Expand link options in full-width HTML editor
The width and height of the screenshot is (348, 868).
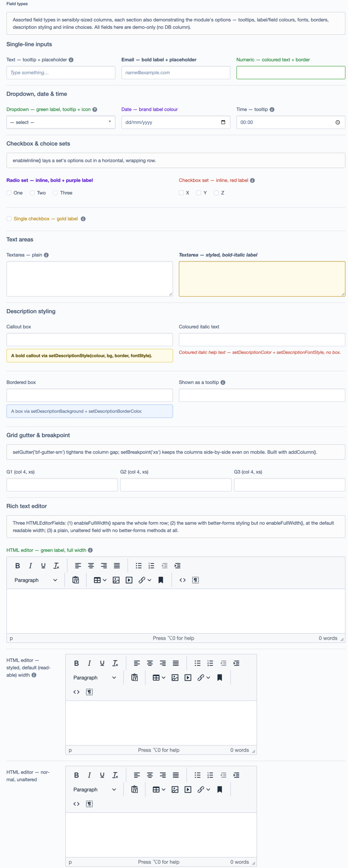tap(149, 580)
